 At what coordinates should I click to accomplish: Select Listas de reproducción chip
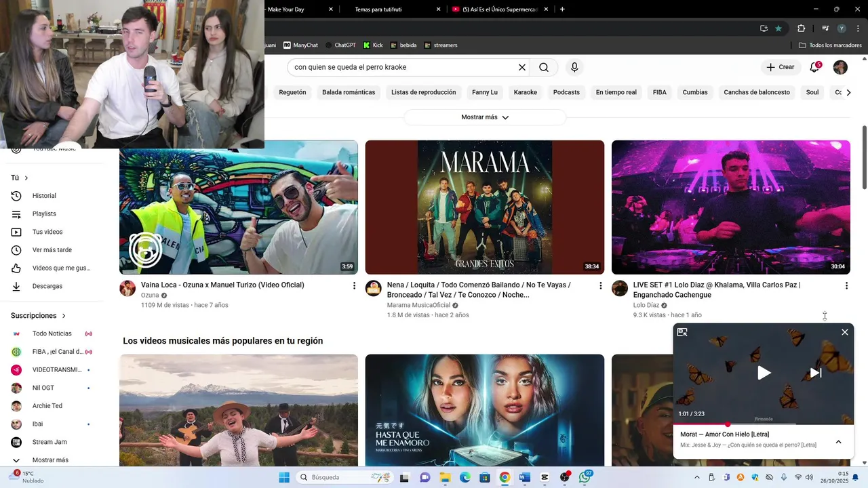[x=424, y=92]
